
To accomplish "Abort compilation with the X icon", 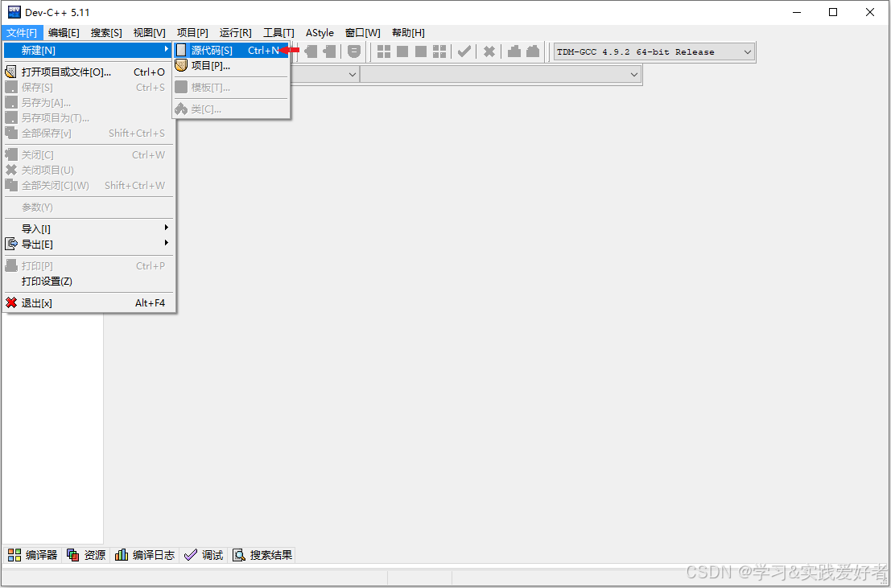I will click(489, 51).
